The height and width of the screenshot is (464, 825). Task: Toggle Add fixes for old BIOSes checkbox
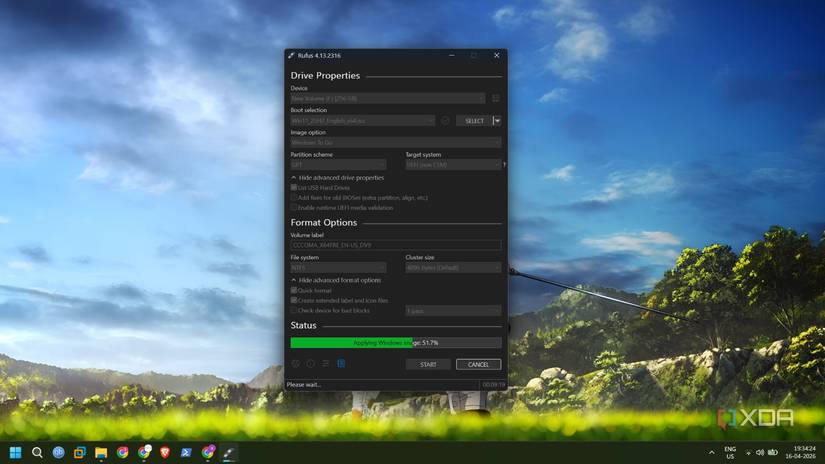(x=294, y=198)
